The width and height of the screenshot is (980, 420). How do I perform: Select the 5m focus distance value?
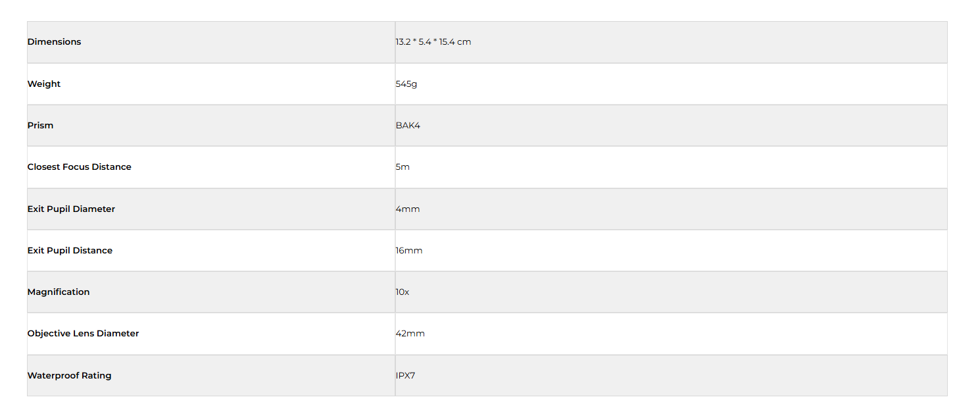click(403, 167)
